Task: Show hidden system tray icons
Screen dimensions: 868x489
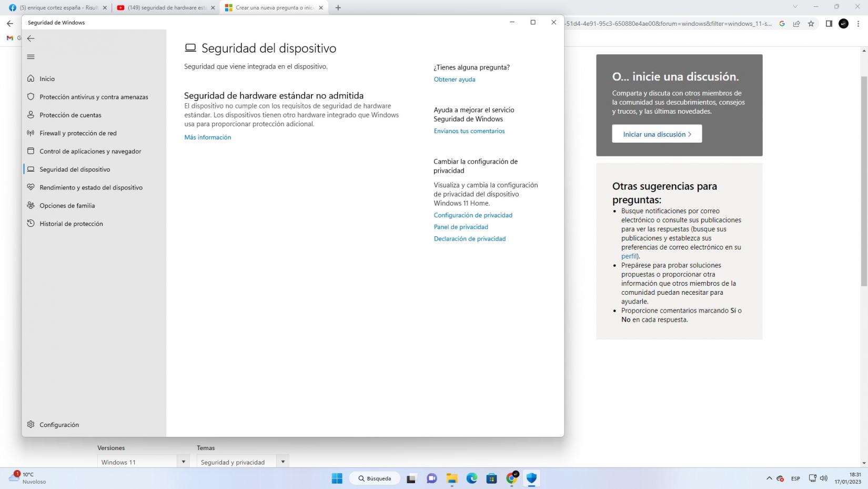Action: [x=769, y=478]
